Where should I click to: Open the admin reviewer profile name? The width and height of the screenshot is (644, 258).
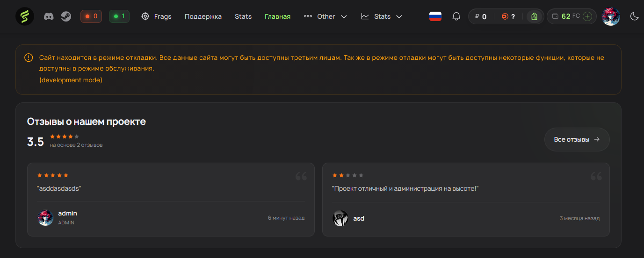pyautogui.click(x=67, y=213)
